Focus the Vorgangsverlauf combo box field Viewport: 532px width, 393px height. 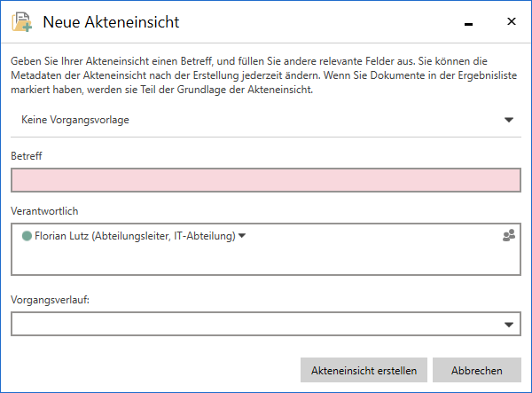pos(253,325)
